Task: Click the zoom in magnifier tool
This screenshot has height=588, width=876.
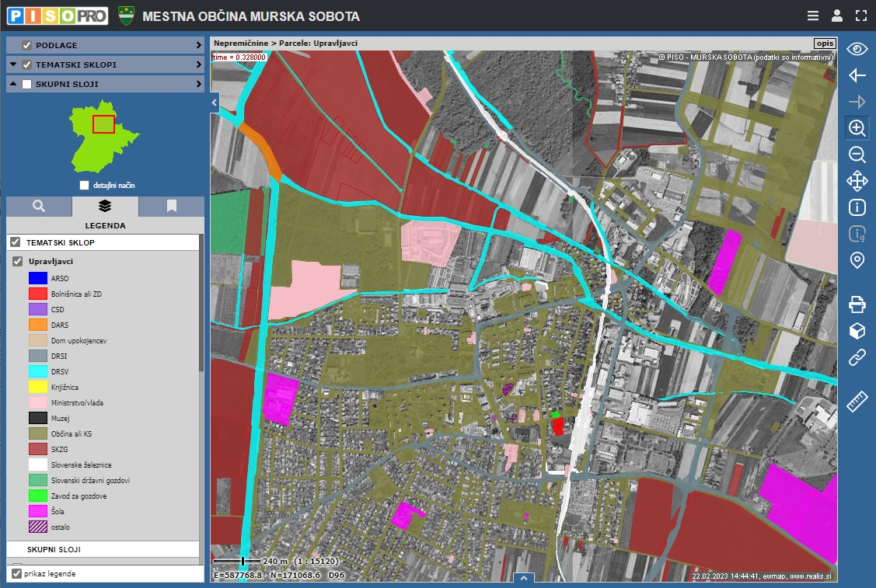Action: coord(857,128)
